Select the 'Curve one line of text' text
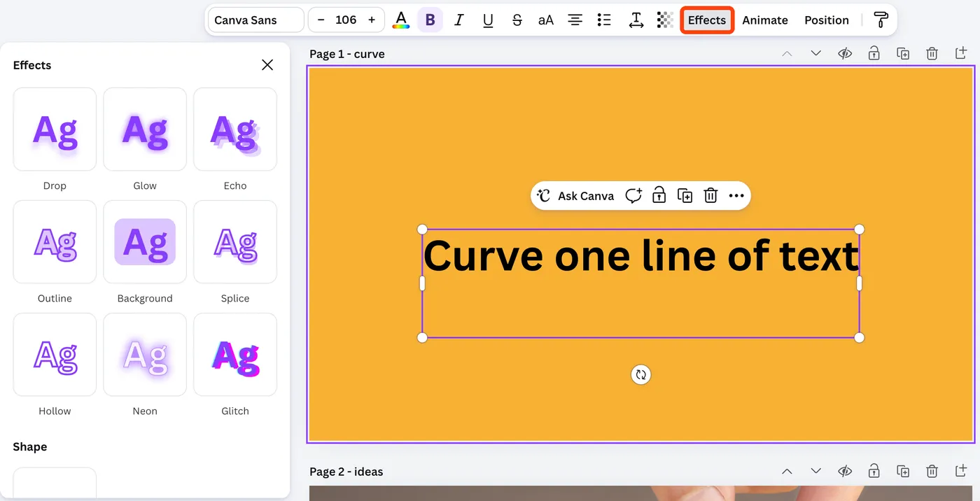980x501 pixels. pos(640,255)
